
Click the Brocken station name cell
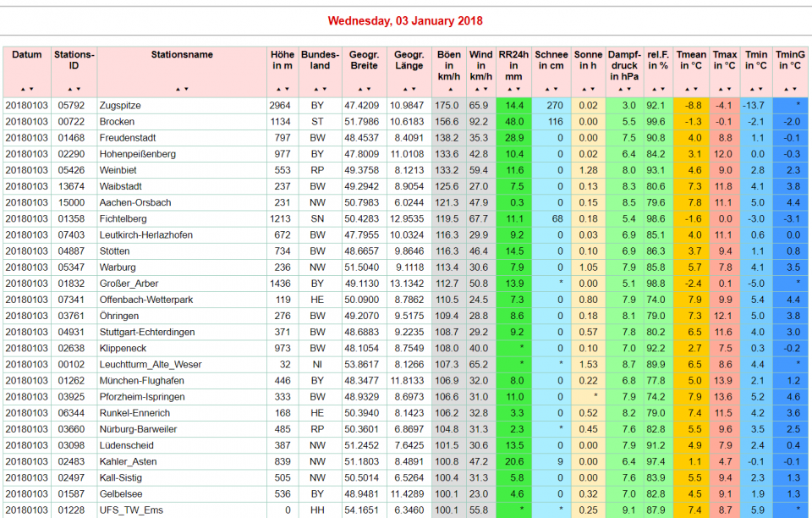(x=117, y=122)
